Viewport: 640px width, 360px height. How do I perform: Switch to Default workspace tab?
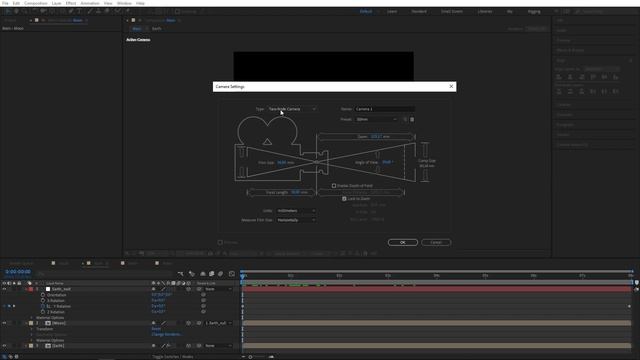tap(366, 11)
